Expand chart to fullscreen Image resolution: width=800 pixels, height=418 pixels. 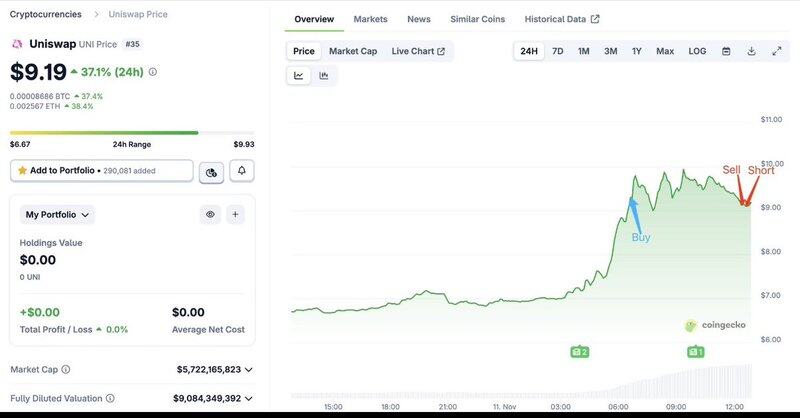coord(777,51)
